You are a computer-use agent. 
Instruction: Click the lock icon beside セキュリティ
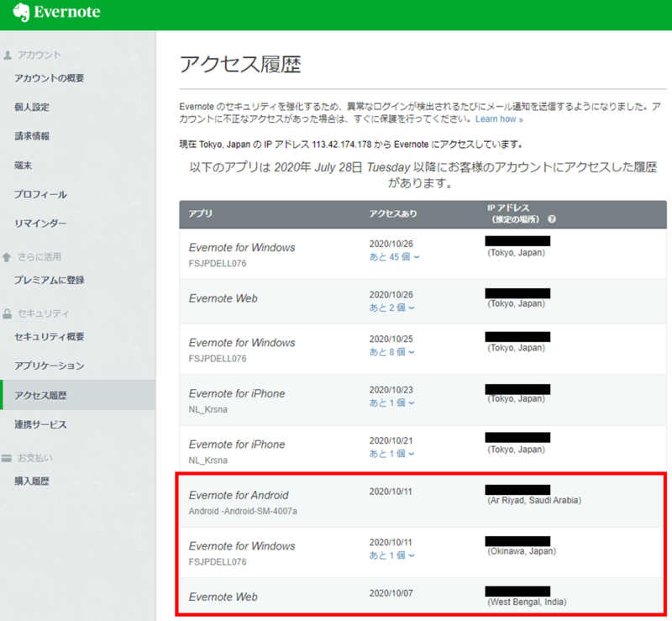pyautogui.click(x=7, y=314)
